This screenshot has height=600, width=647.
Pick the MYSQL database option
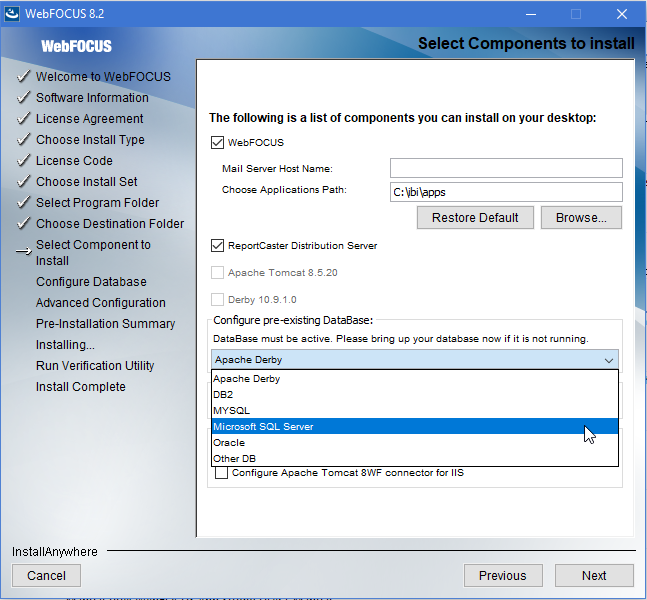point(415,411)
